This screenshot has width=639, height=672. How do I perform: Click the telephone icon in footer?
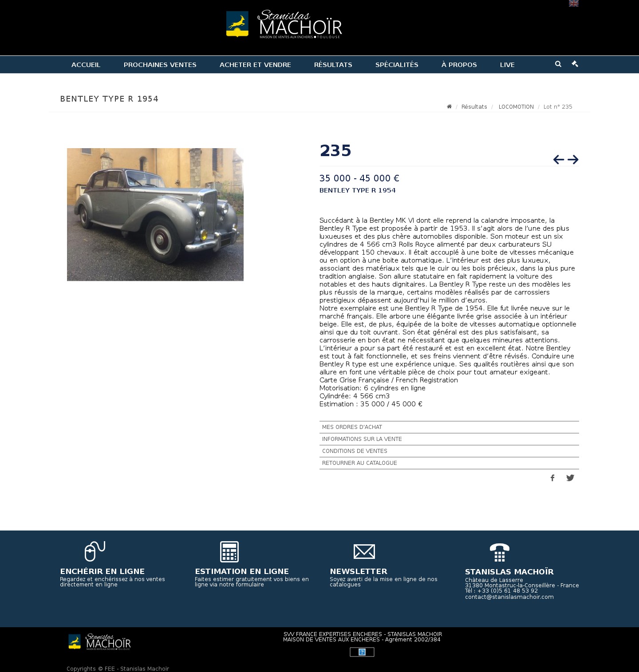[x=500, y=552]
